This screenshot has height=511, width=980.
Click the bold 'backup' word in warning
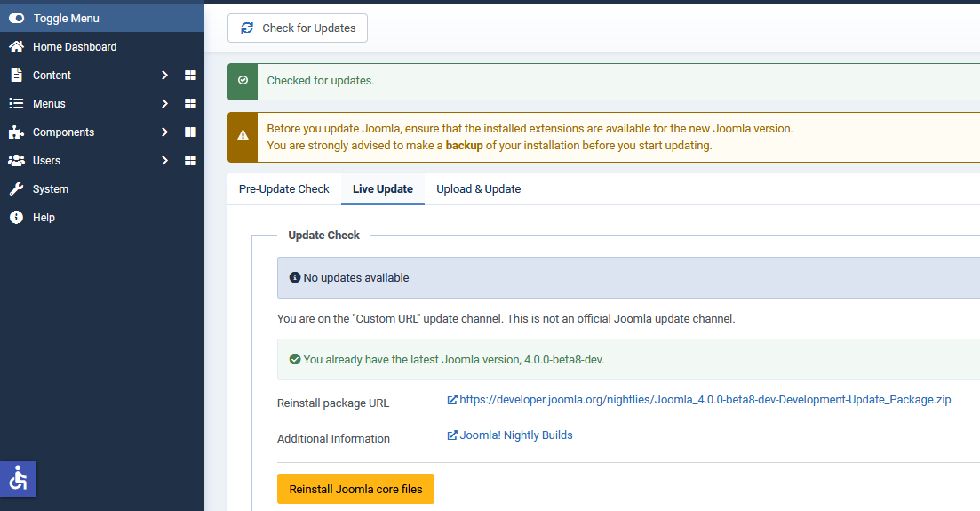(465, 146)
